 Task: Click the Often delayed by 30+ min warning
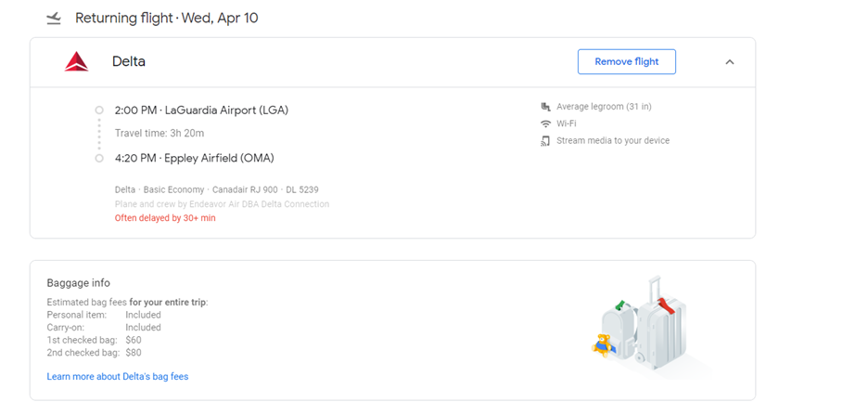point(165,218)
